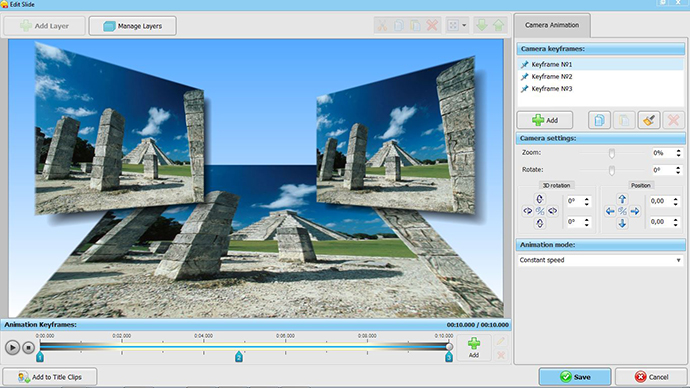Click the Cut scissors icon in toolbar
690x388 pixels.
[382, 26]
